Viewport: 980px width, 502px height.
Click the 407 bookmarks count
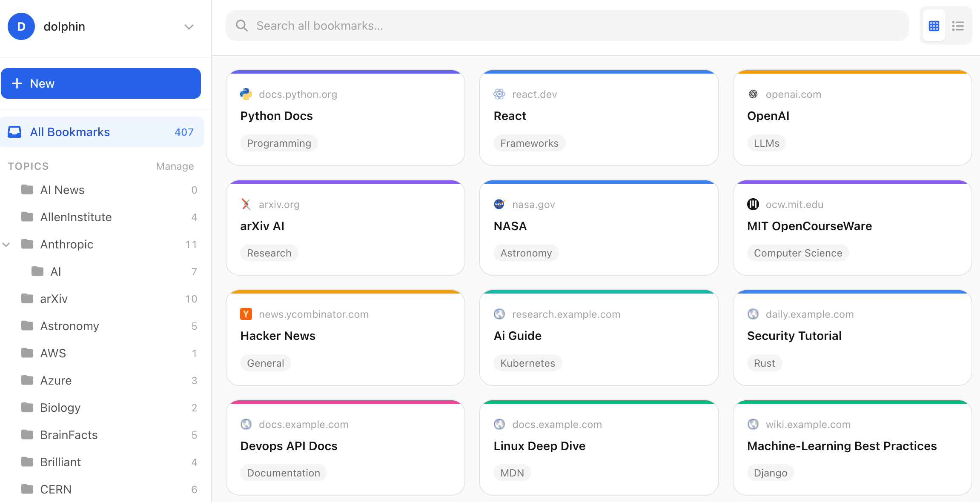[184, 132]
